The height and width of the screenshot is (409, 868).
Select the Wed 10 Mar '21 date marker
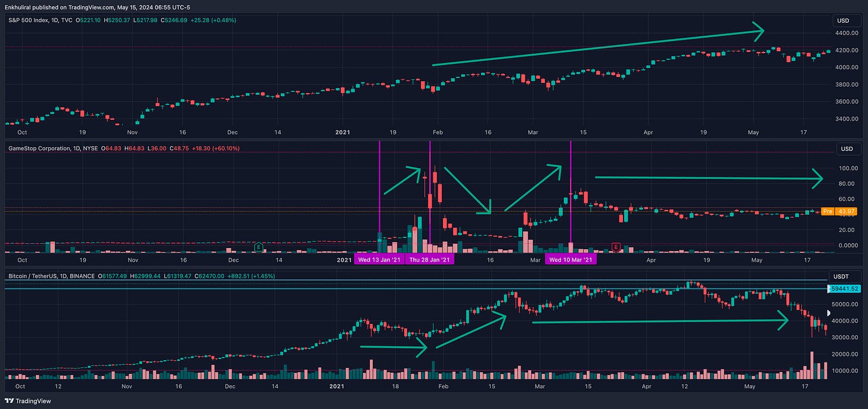click(x=571, y=260)
